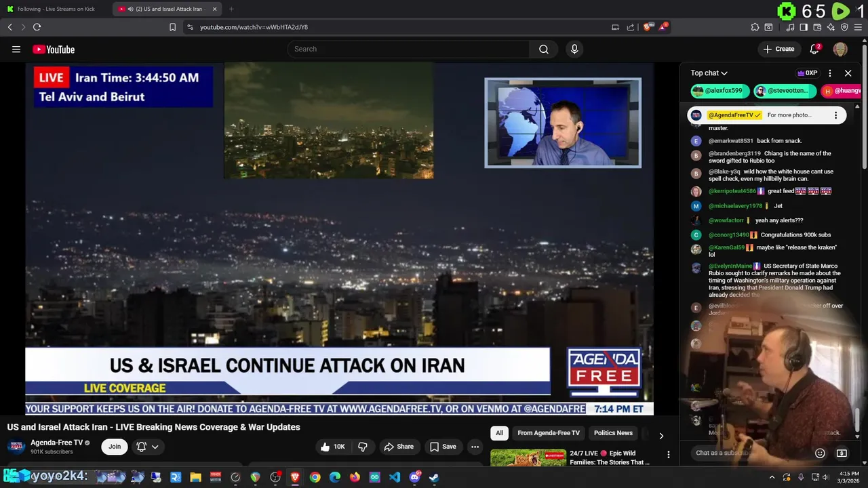Open YouTube notifications bell in the header
This screenshot has height=488, width=868.
[x=814, y=49]
